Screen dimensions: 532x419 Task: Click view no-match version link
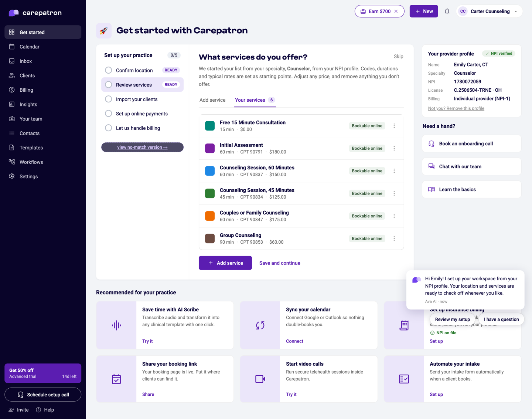142,147
